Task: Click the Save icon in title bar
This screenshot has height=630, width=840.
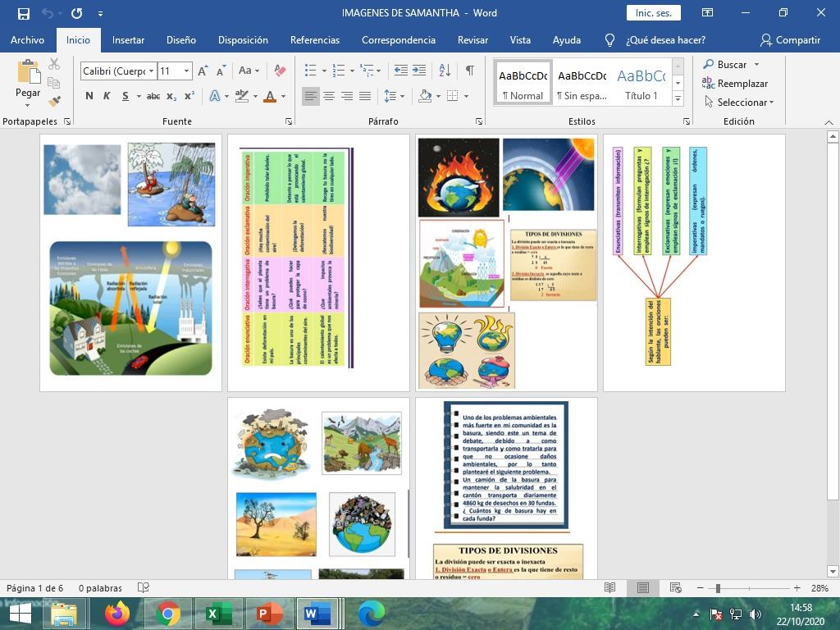Action: 23,13
